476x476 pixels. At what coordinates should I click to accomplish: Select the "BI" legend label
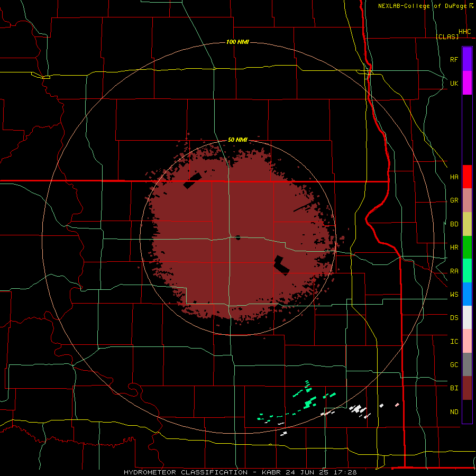click(x=454, y=388)
